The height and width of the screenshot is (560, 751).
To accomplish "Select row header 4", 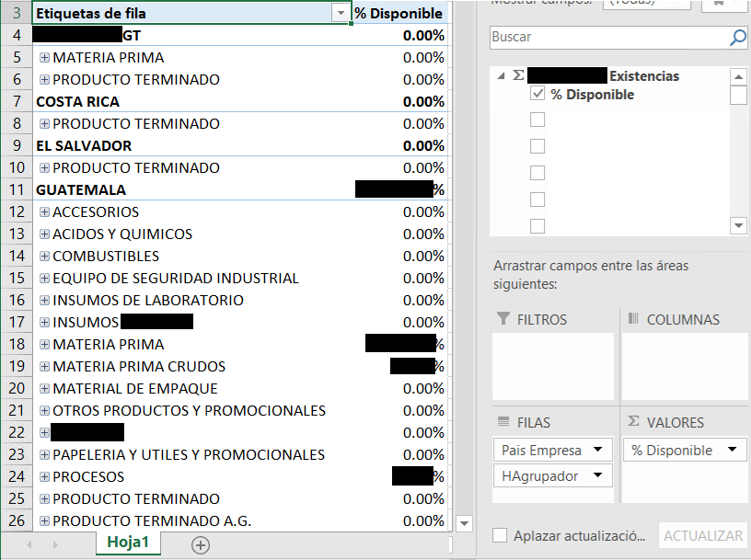I will click(x=17, y=36).
